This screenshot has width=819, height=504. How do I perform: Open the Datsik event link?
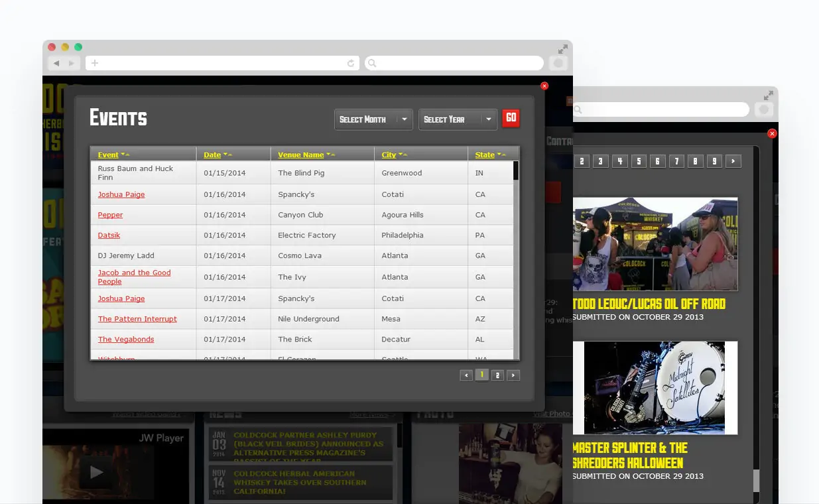pyautogui.click(x=109, y=235)
